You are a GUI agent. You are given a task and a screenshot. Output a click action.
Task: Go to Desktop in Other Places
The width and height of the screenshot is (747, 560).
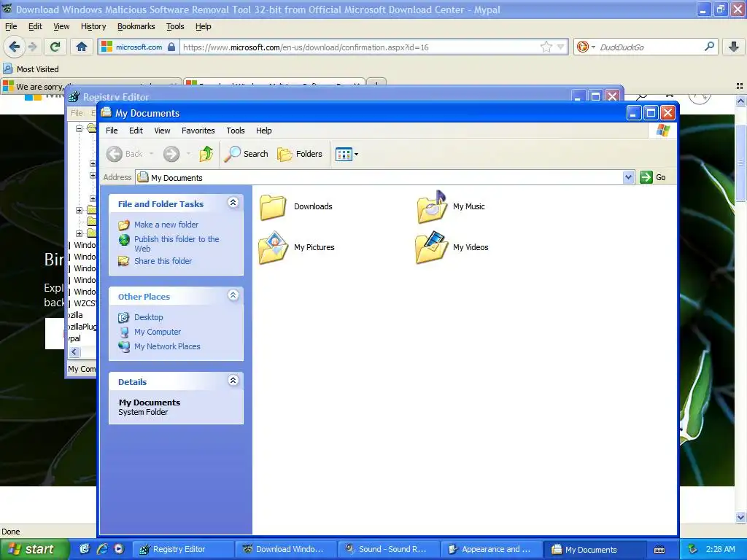148,317
